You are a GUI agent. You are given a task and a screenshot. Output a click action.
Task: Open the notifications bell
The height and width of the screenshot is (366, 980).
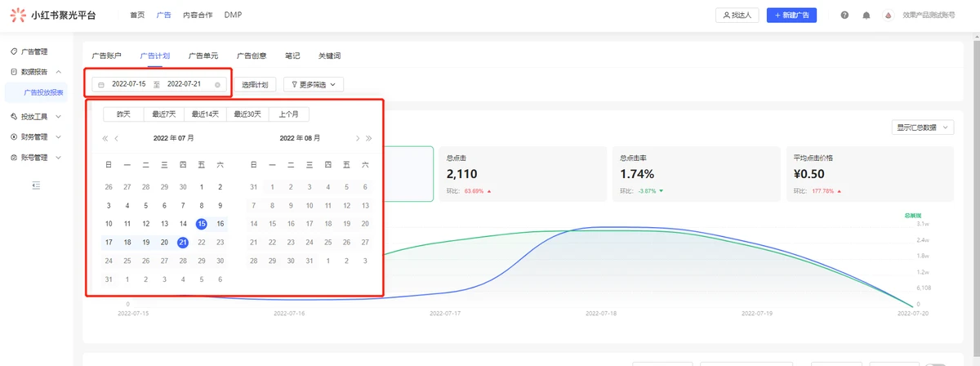coord(866,16)
